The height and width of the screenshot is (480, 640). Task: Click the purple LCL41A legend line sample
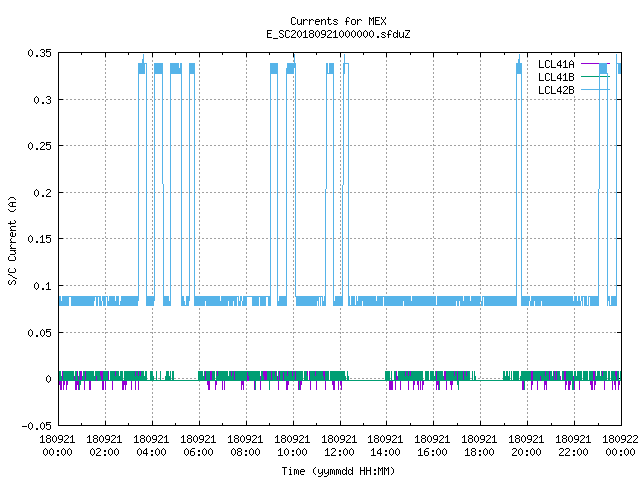[595, 64]
